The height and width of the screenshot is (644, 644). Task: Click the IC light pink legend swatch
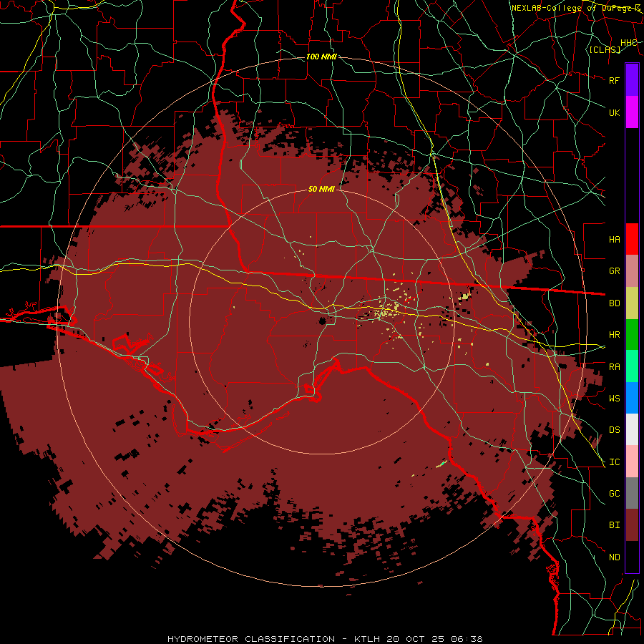tap(632, 462)
